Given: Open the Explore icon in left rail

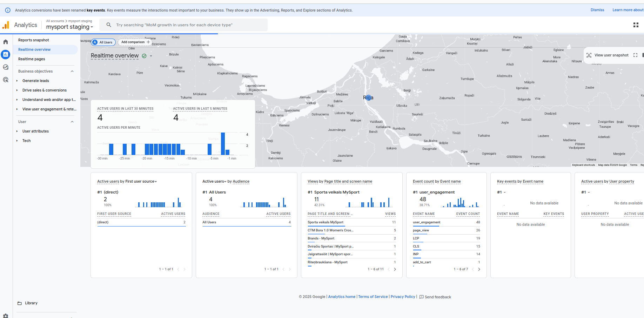Looking at the screenshot, I should [x=6, y=67].
